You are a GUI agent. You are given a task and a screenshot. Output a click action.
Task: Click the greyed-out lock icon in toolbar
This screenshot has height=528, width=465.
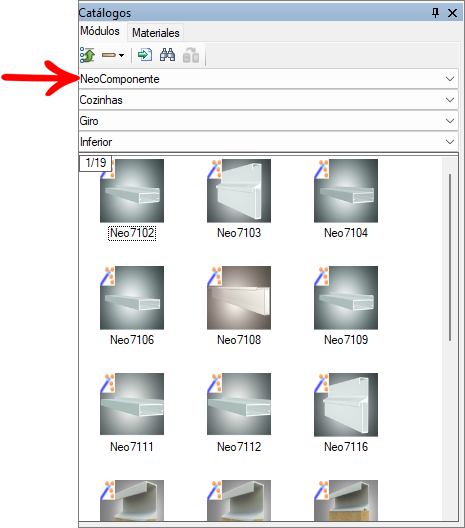191,55
